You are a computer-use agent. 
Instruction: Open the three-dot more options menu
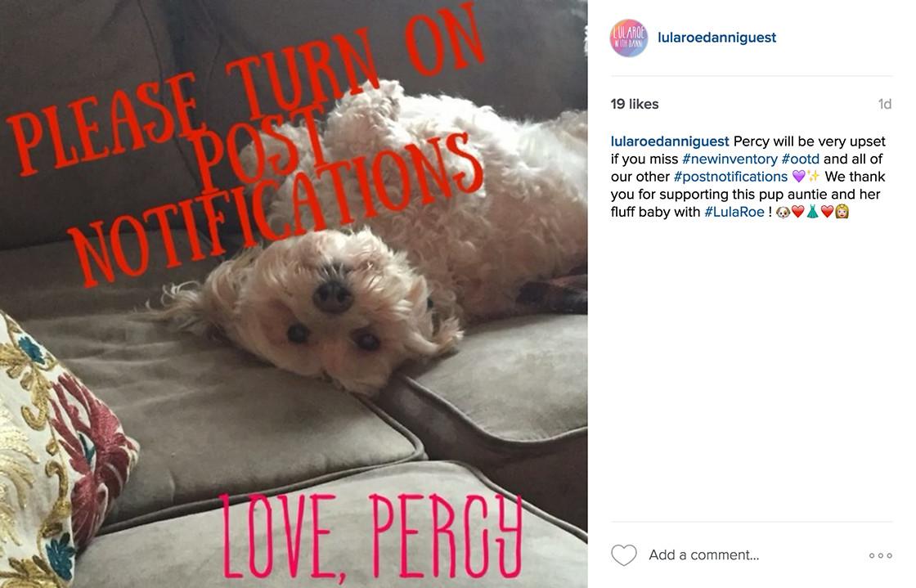(880, 555)
